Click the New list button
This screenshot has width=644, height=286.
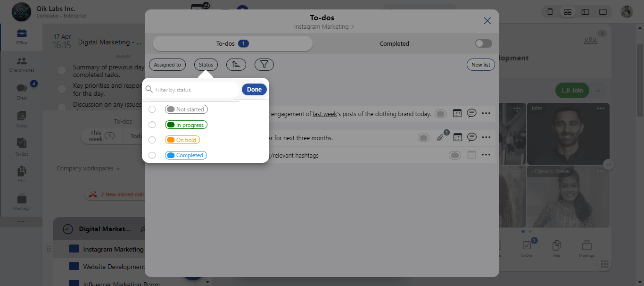pyautogui.click(x=480, y=65)
